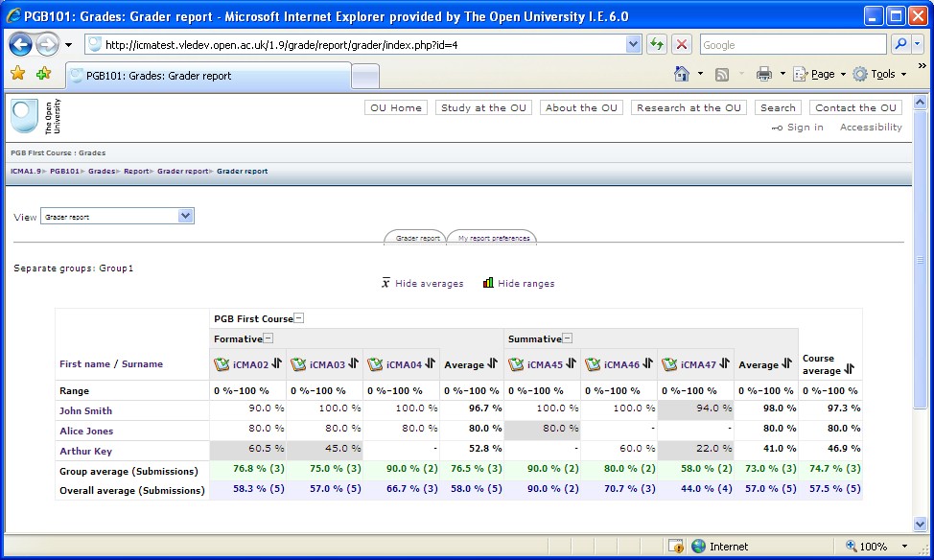
Task: Sort by iCMA45 column arrows
Action: coord(571,363)
